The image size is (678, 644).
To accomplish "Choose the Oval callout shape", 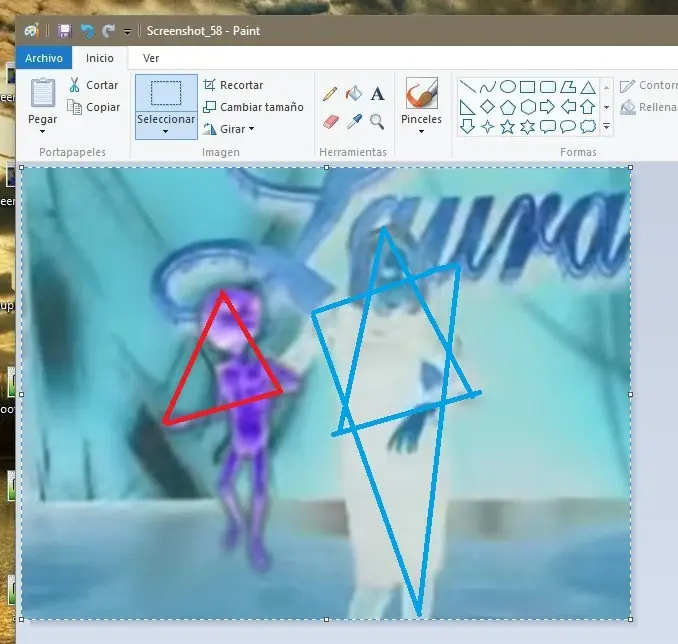I will click(x=568, y=127).
